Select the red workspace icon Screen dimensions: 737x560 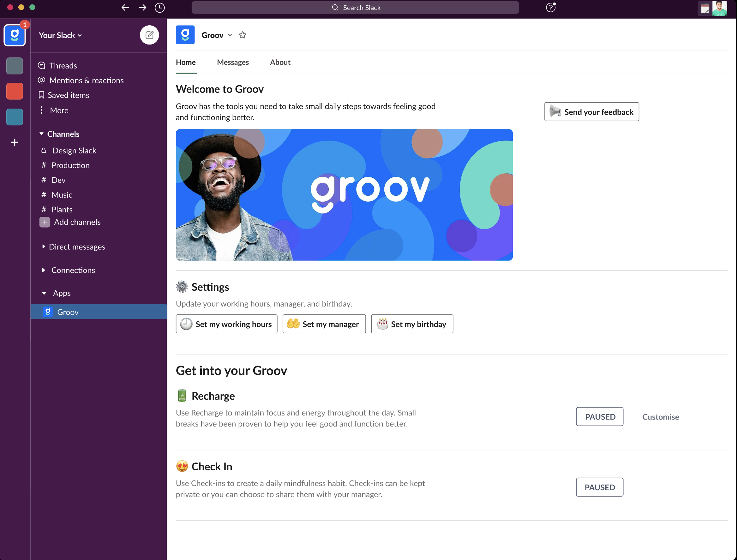[14, 91]
